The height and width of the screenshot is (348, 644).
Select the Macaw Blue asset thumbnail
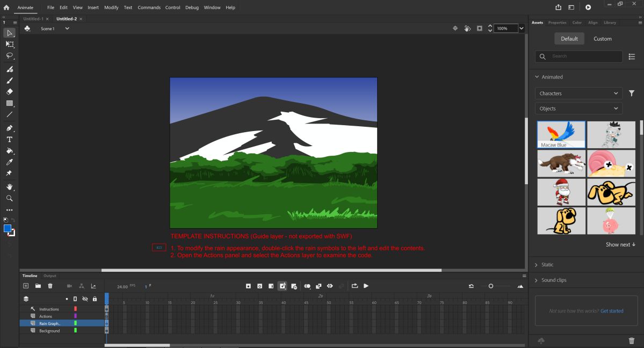click(x=561, y=134)
